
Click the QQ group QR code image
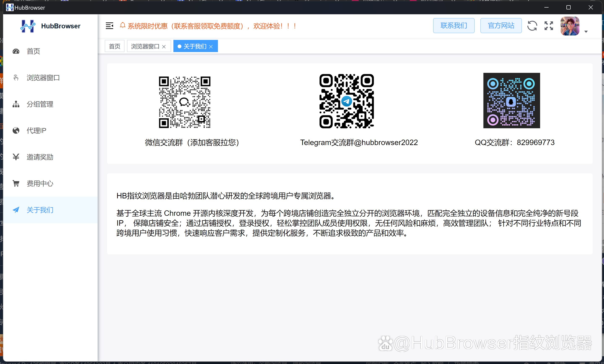click(512, 101)
